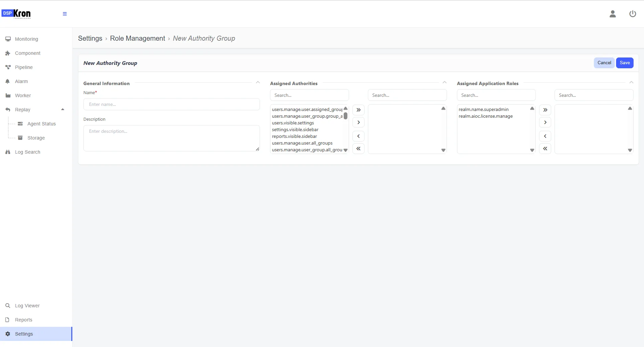Image resolution: width=644 pixels, height=347 pixels.
Task: Click the Settings gear icon
Action: point(8,334)
